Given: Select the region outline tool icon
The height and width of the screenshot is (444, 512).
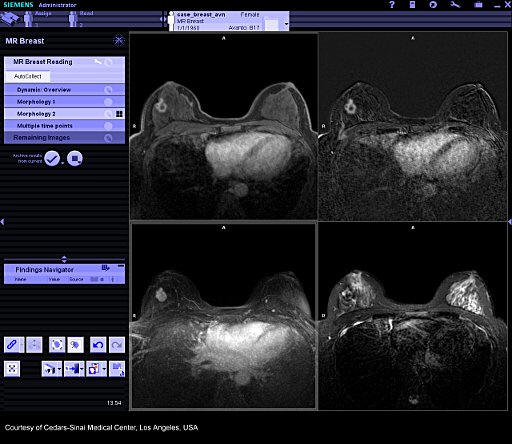Looking at the screenshot, I should (x=57, y=345).
